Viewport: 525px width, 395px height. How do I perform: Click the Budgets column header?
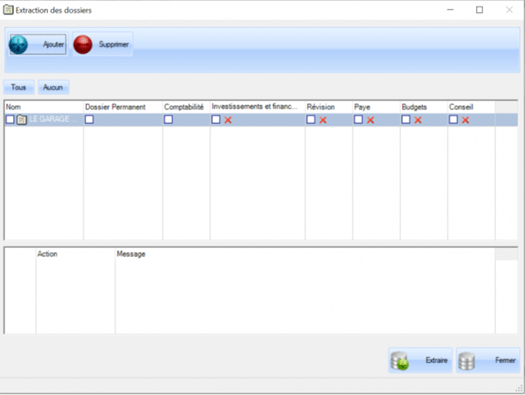tap(424, 107)
